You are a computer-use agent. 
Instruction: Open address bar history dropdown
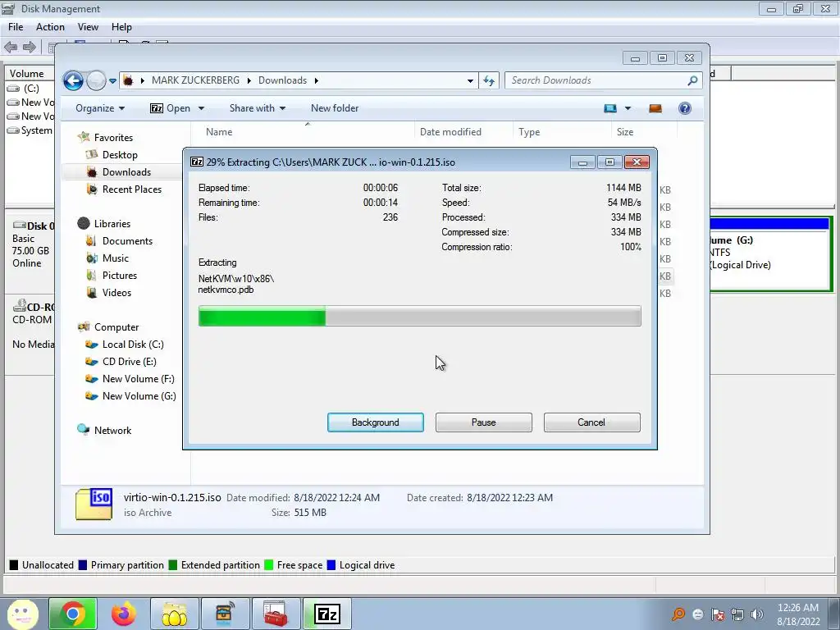tap(470, 81)
